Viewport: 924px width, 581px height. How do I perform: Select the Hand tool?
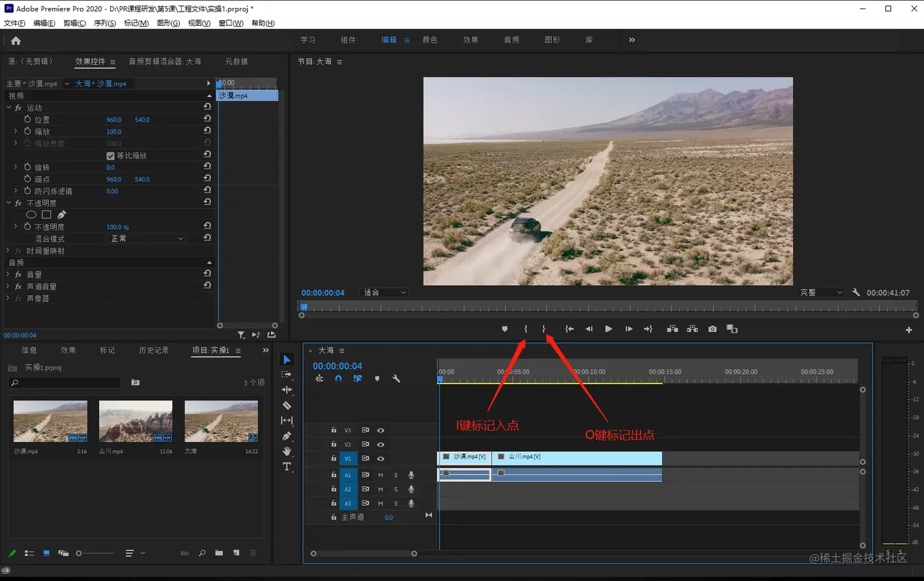tap(287, 451)
